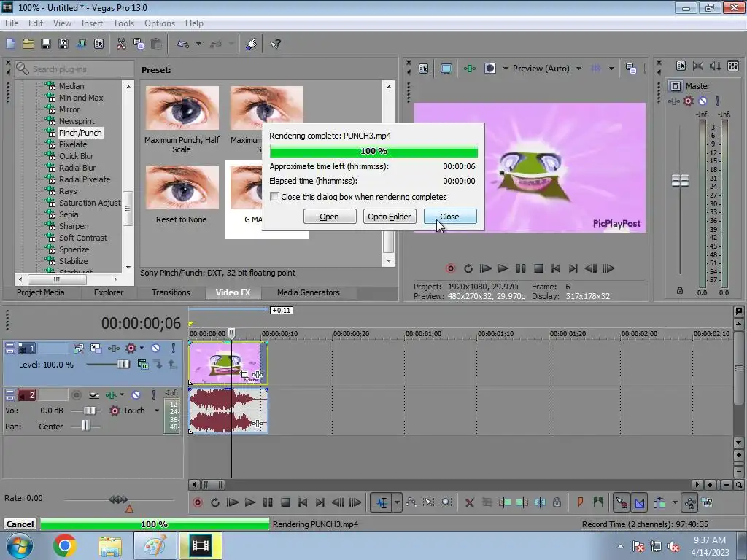Screen dimensions: 747x560
Task: Open Video Output FX icon in preview
Action: coord(469,69)
